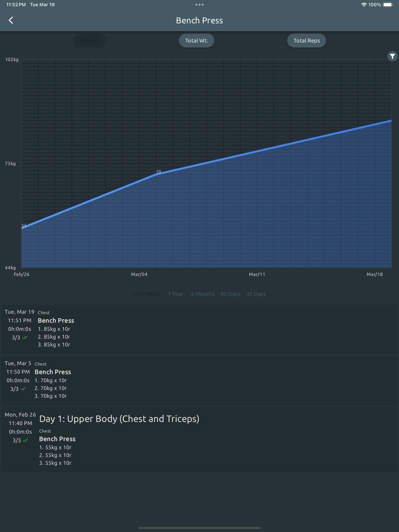This screenshot has height=532, width=399.
Task: Open the Tue, Mar 19 workout entry
Action: point(199,329)
